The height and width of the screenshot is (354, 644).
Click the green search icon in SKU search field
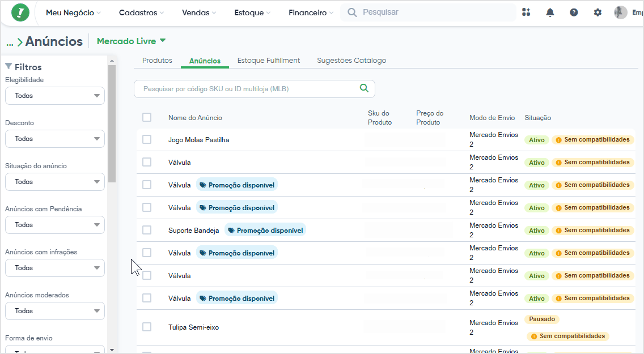(364, 88)
